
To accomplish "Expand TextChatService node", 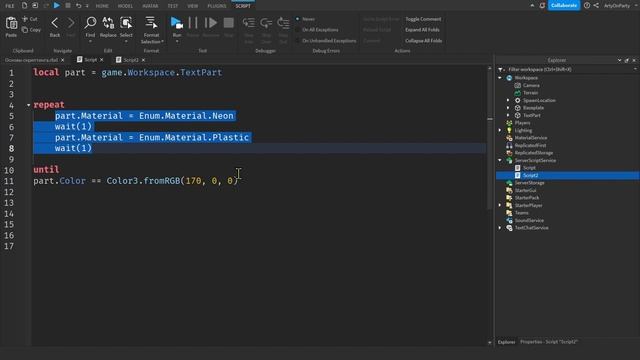I will point(500,228).
